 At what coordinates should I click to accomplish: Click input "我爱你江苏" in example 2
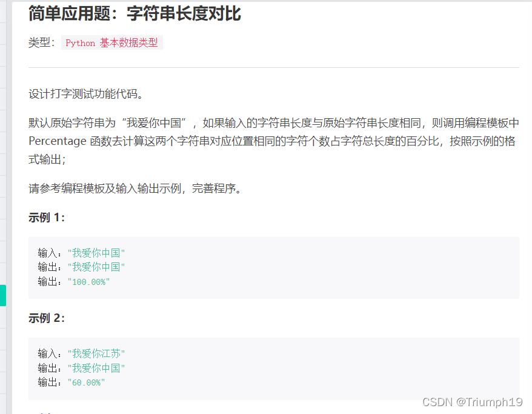point(96,353)
